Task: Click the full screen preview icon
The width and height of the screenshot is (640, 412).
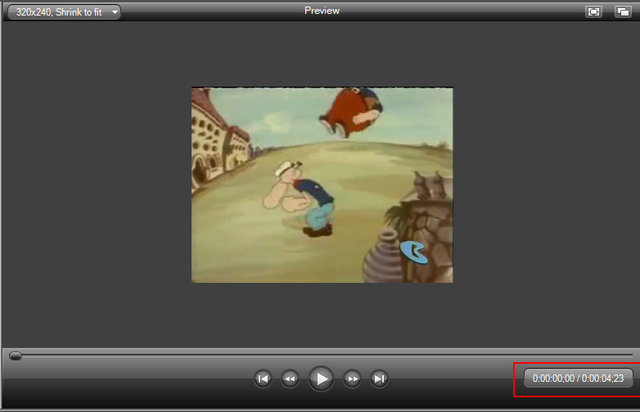Action: (593, 11)
